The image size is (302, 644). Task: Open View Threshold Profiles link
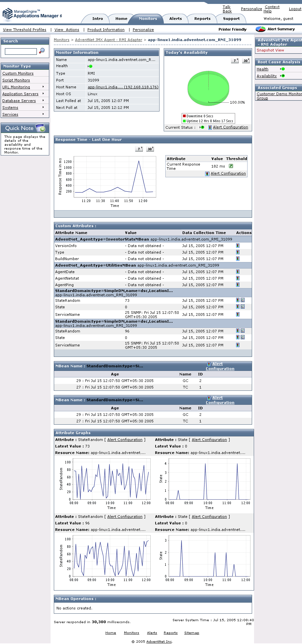point(25,30)
